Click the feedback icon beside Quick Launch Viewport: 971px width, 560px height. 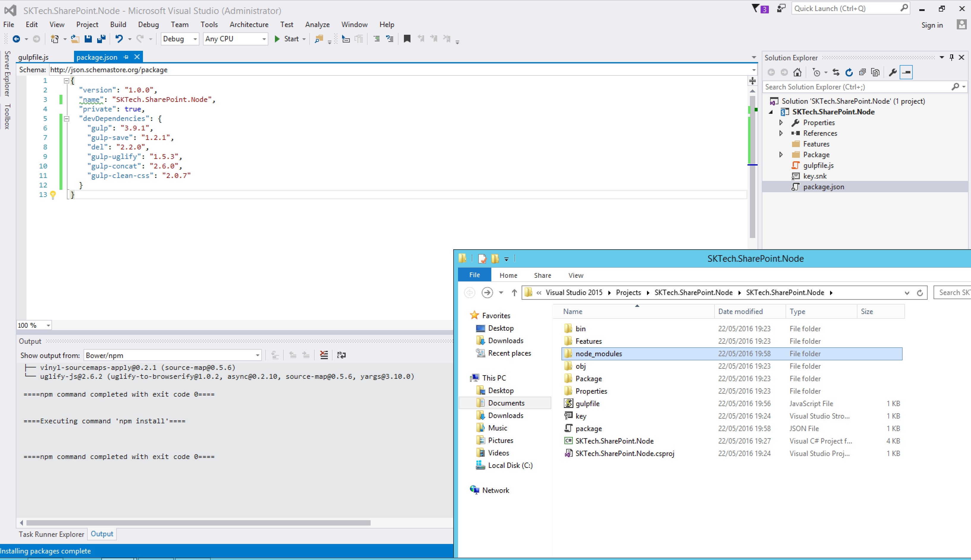click(781, 8)
